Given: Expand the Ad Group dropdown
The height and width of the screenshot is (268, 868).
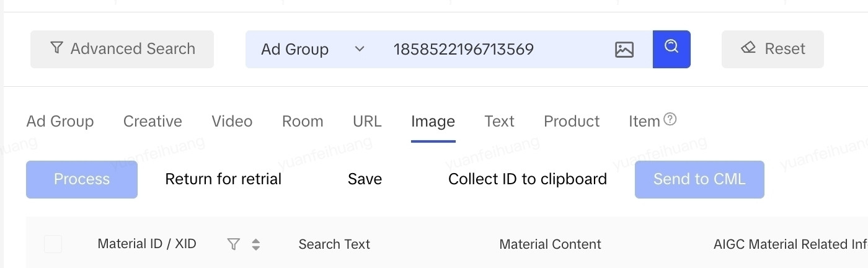Looking at the screenshot, I should [x=312, y=49].
